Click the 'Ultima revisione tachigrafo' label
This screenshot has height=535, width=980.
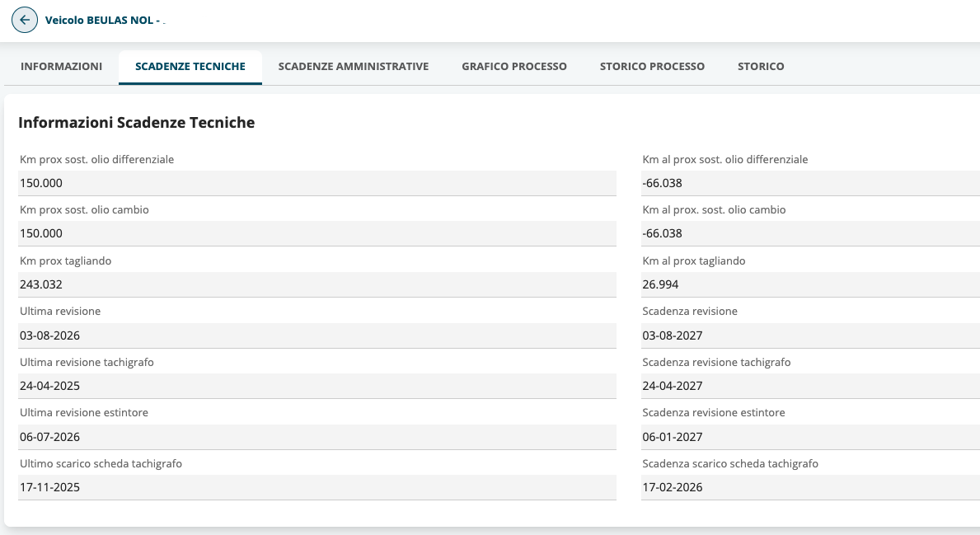87,362
